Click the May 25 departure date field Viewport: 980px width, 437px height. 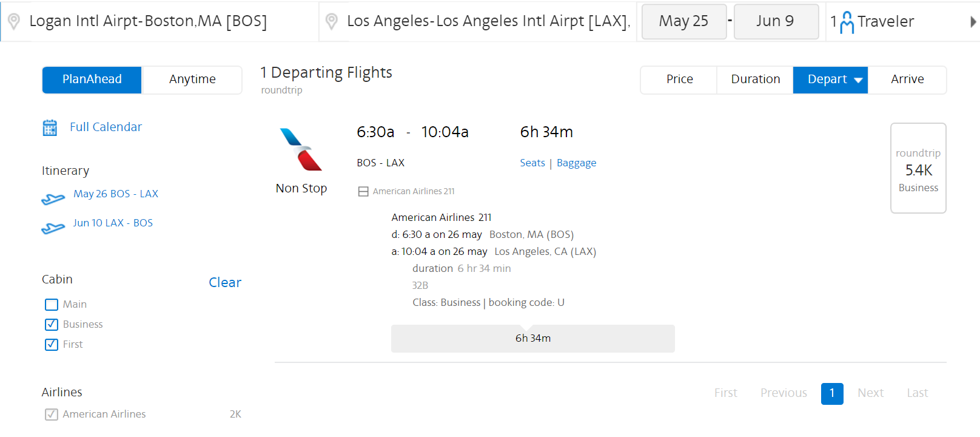click(683, 21)
